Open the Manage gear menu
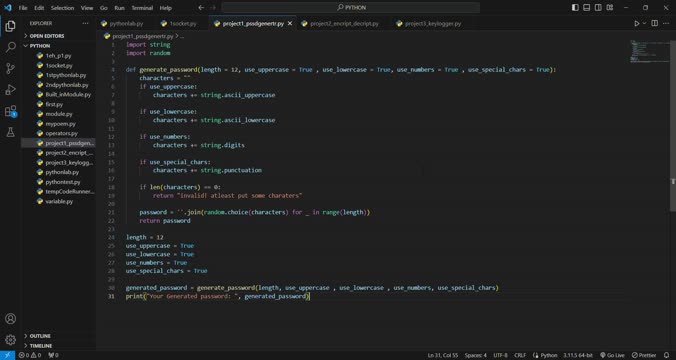 click(x=10, y=340)
